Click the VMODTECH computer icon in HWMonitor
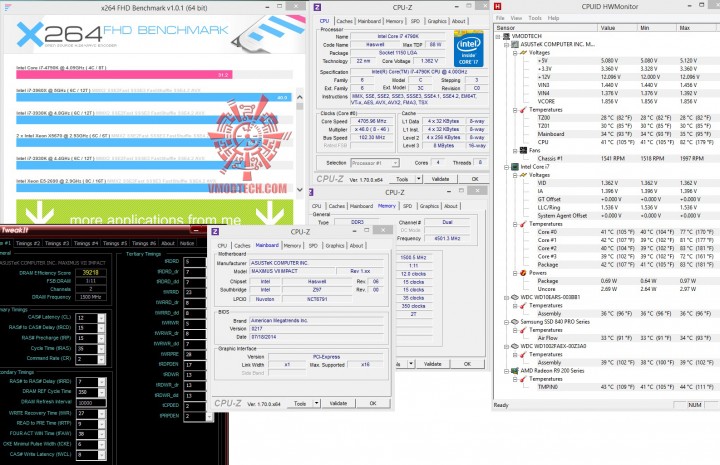 [507, 36]
